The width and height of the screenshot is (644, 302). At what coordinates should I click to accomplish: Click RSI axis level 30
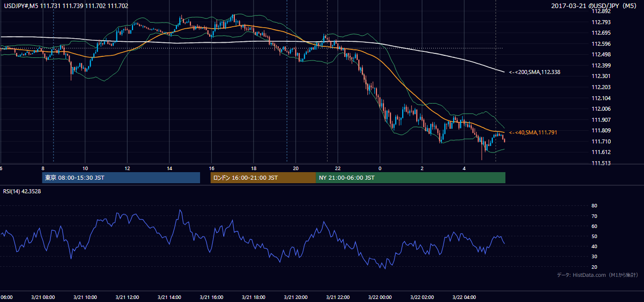click(x=594, y=257)
